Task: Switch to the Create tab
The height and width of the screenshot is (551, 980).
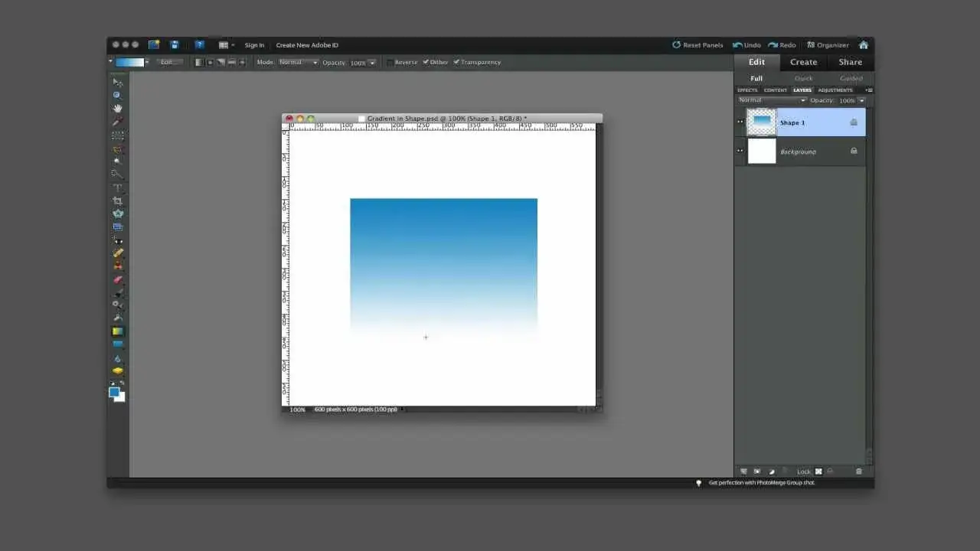Action: point(803,62)
